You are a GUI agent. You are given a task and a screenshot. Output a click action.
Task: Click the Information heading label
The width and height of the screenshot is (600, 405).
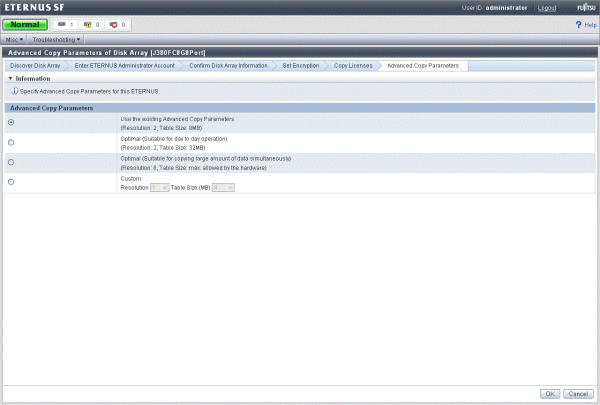point(33,78)
